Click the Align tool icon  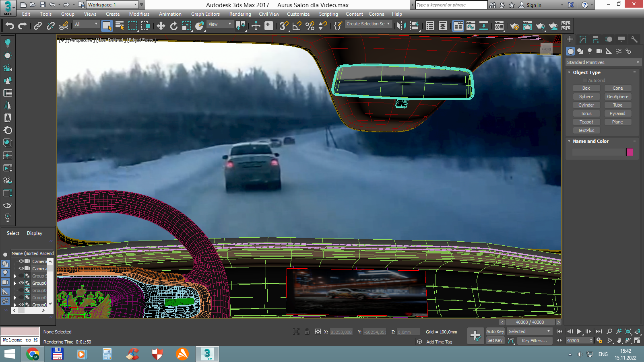(414, 26)
